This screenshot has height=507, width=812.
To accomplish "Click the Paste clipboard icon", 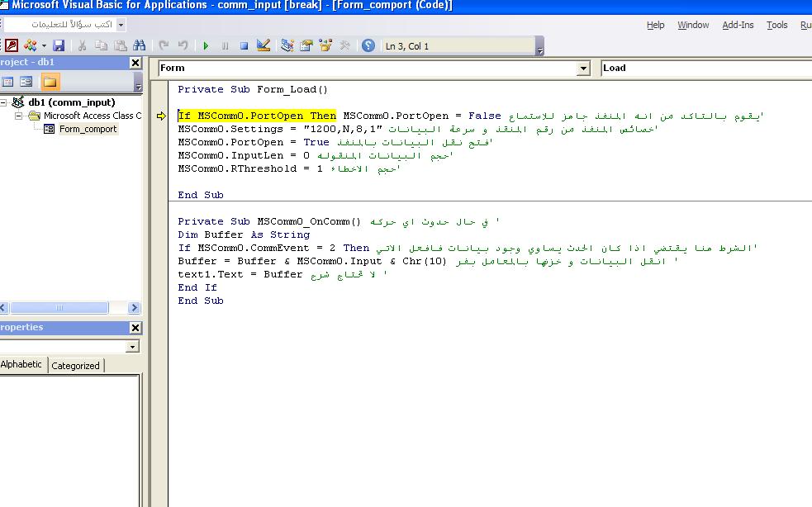I will click(x=120, y=45).
